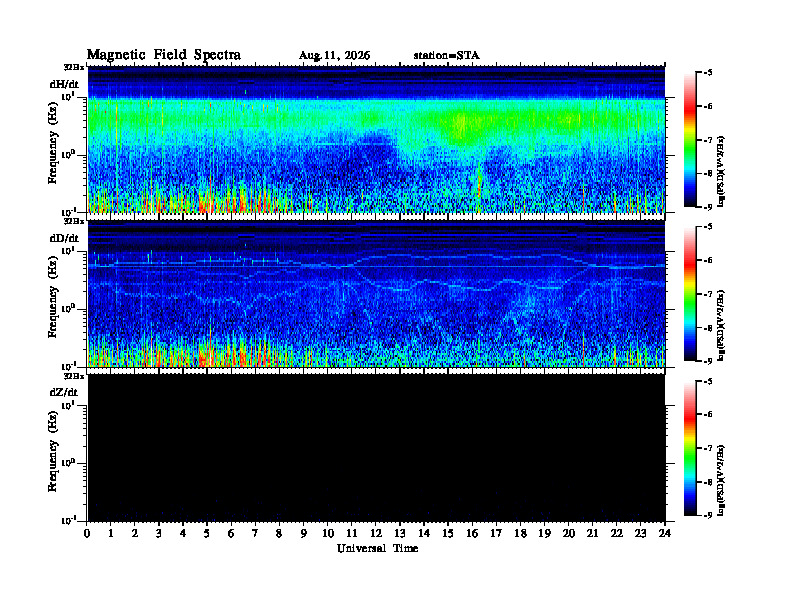Click the dH/dt panel color bar
792x612 pixels.
[x=690, y=140]
